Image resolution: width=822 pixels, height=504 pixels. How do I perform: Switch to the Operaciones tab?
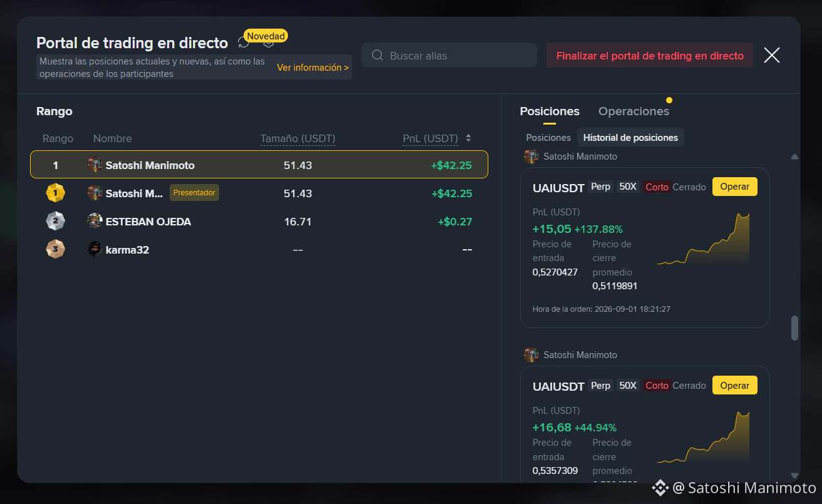coord(634,111)
